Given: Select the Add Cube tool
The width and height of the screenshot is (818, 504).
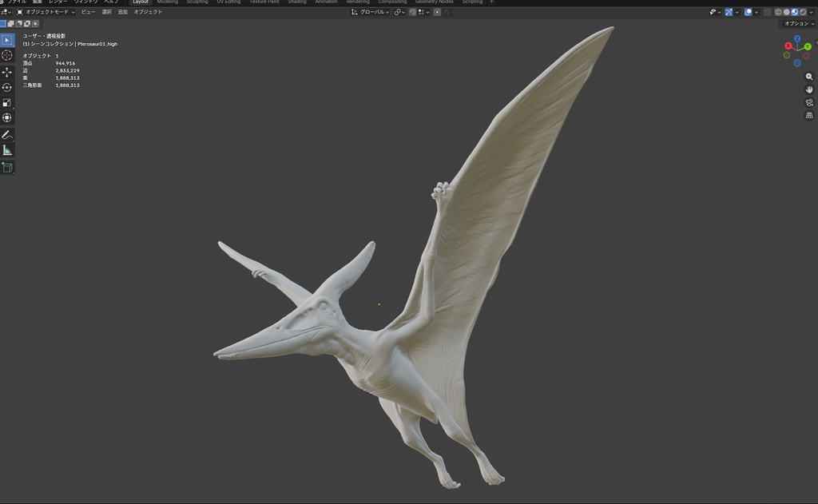Looking at the screenshot, I should (7, 168).
